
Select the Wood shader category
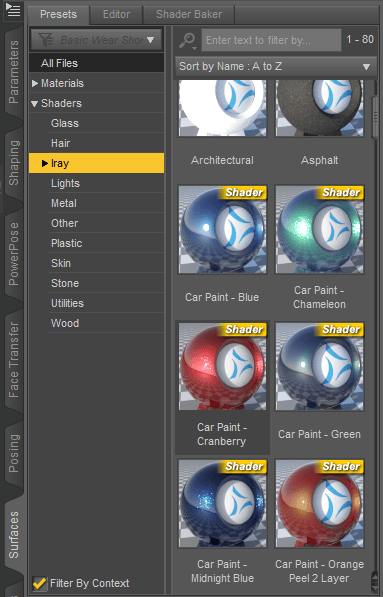107,323
